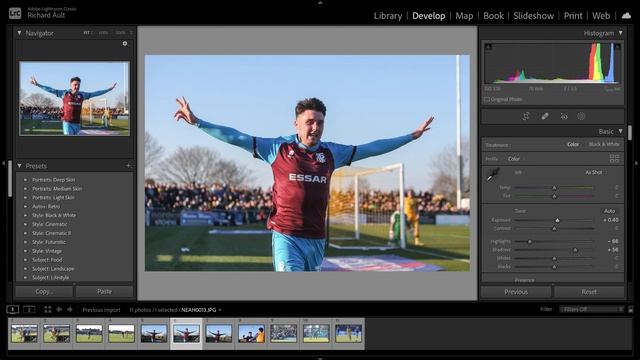Toggle the filter lock switch icon

point(631,309)
